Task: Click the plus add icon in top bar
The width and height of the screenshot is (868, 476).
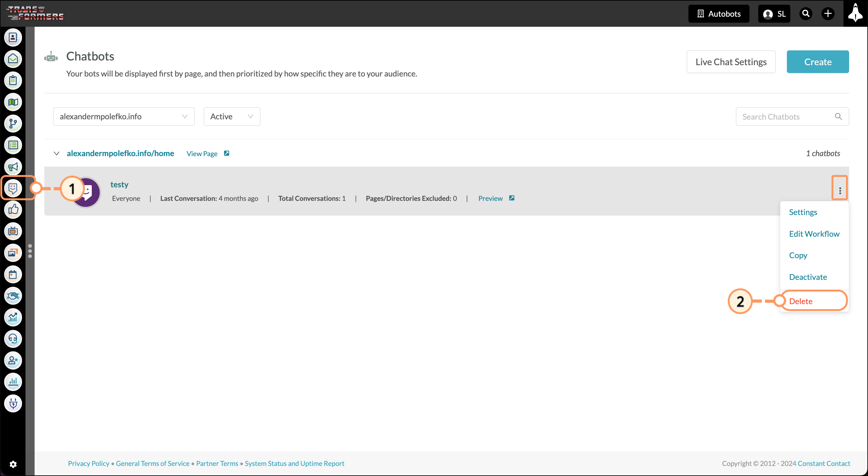Action: point(828,14)
